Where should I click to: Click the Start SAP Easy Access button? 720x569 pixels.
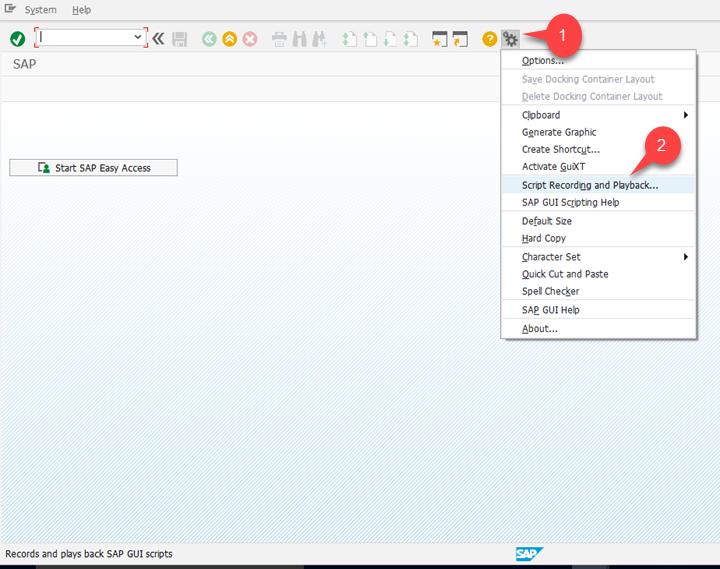coord(93,168)
